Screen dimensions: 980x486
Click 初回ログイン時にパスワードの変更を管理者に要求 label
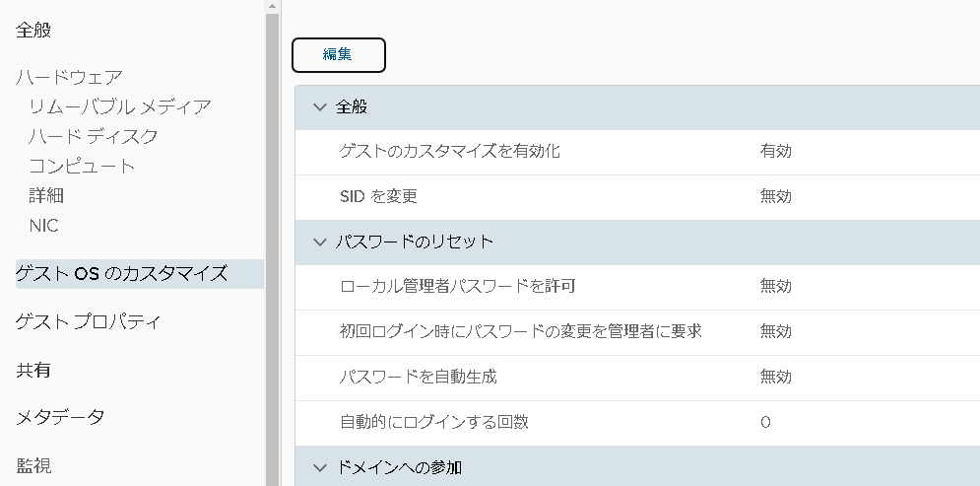pos(521,331)
